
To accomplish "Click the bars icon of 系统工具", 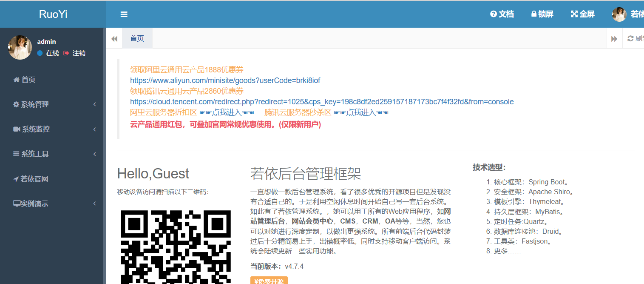I will point(16,154).
